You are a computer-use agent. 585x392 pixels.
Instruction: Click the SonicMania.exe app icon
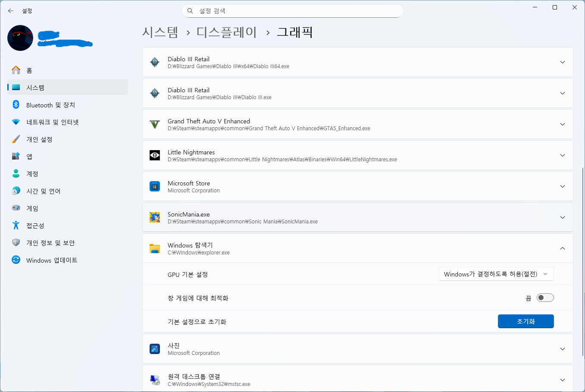(x=155, y=217)
